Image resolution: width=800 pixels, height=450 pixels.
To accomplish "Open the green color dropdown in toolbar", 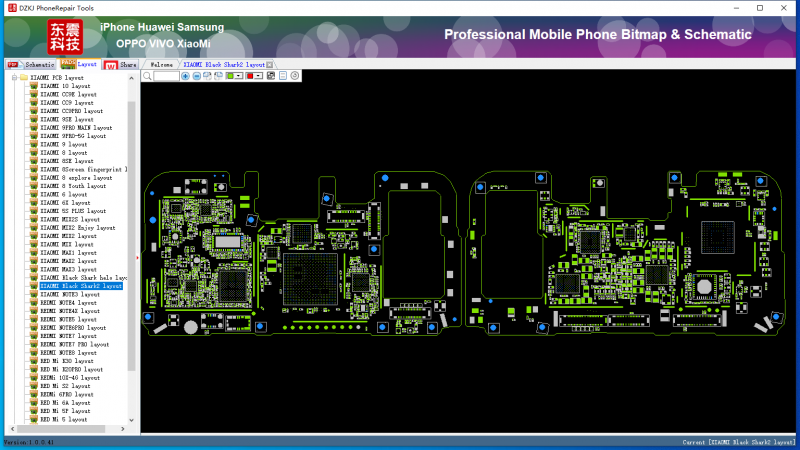I will [x=237, y=76].
